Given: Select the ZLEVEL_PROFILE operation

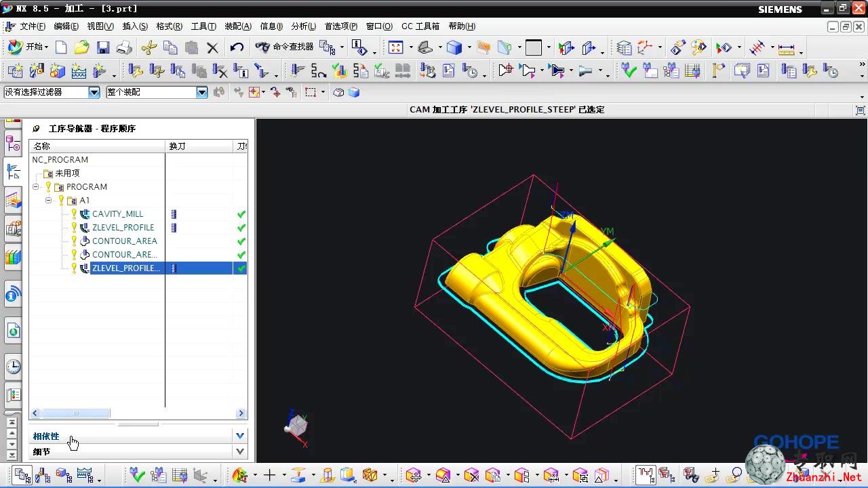Looking at the screenshot, I should click(x=123, y=228).
